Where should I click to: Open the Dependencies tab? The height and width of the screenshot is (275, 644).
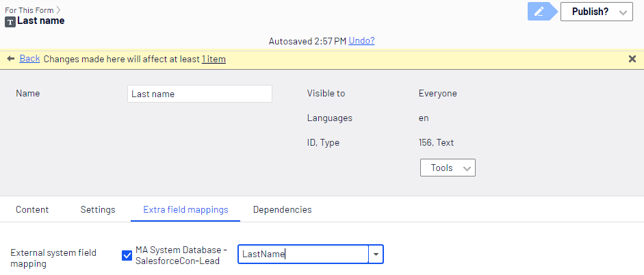(282, 210)
